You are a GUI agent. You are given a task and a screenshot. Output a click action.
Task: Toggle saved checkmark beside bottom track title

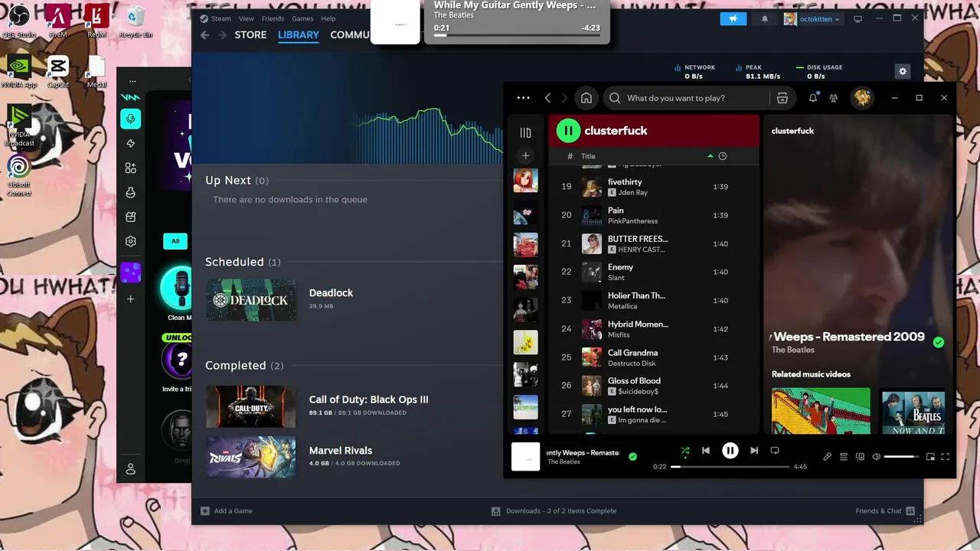pos(632,456)
